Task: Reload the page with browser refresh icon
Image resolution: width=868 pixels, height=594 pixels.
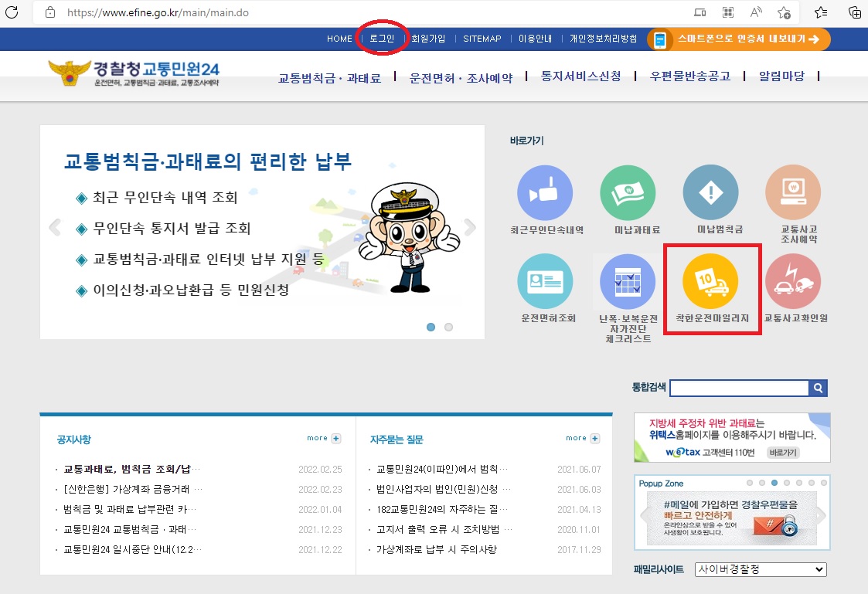Action: [x=11, y=12]
